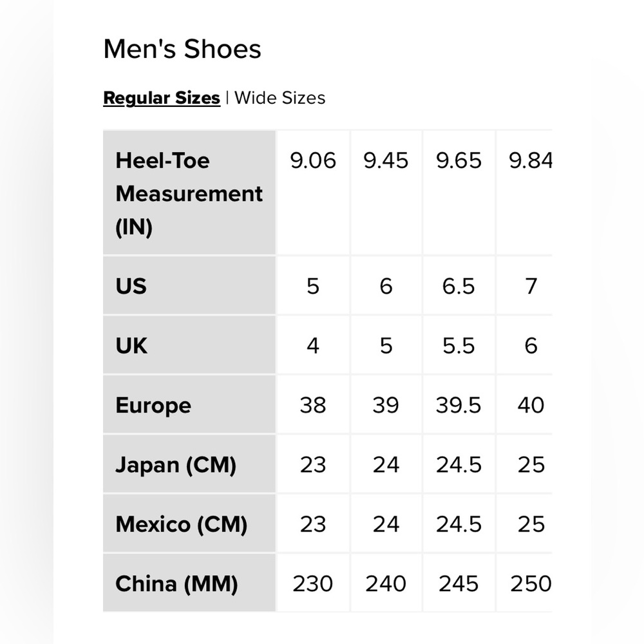
Task: Switch to the Wide Sizes tab
Action: click(x=279, y=98)
